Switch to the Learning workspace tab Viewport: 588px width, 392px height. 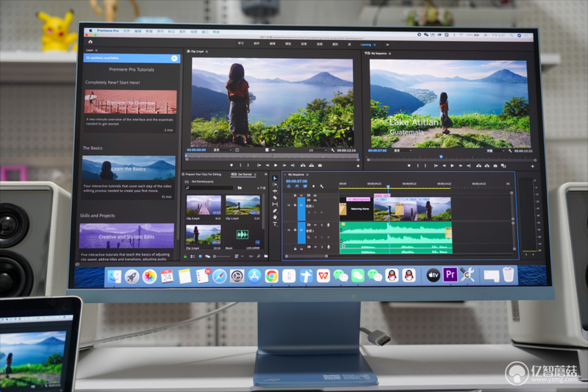click(365, 45)
